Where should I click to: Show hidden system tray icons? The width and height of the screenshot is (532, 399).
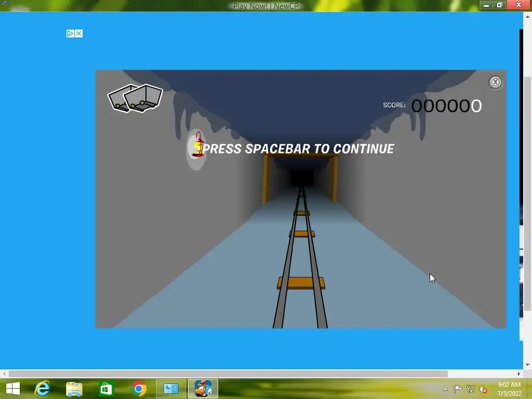[445, 389]
